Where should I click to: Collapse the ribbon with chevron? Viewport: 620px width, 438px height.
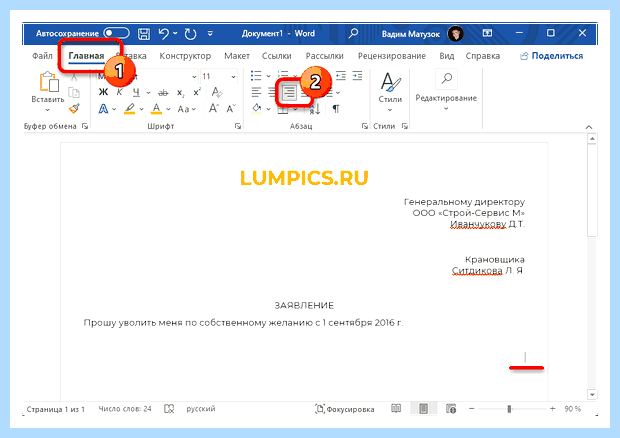tap(589, 127)
